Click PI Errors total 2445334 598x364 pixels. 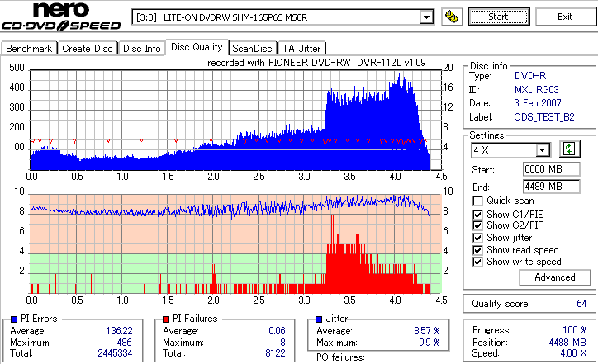[115, 353]
